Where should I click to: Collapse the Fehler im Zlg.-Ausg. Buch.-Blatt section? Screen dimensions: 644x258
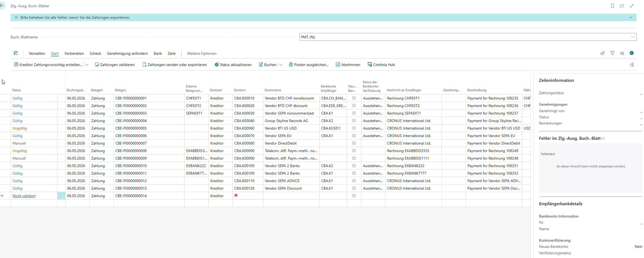(x=603, y=138)
